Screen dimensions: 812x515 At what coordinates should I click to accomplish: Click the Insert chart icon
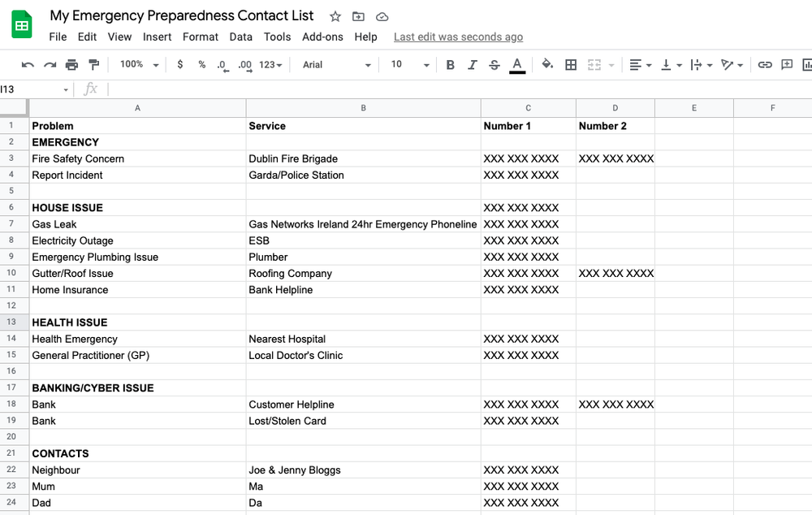807,65
